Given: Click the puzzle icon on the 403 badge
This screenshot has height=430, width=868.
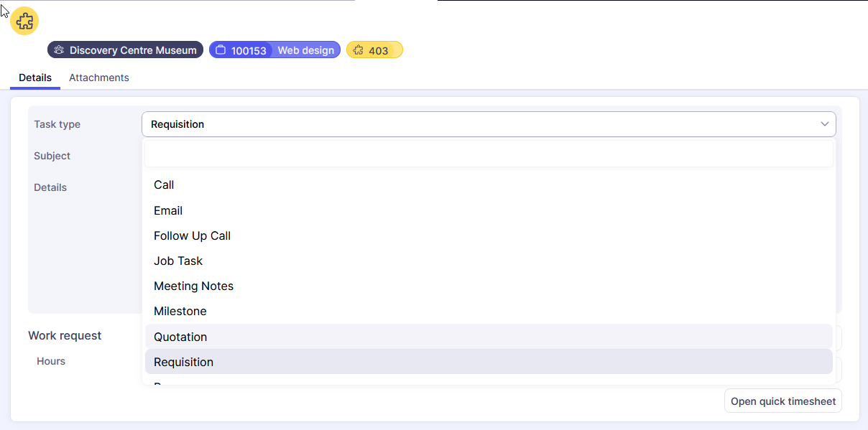Looking at the screenshot, I should click(358, 50).
